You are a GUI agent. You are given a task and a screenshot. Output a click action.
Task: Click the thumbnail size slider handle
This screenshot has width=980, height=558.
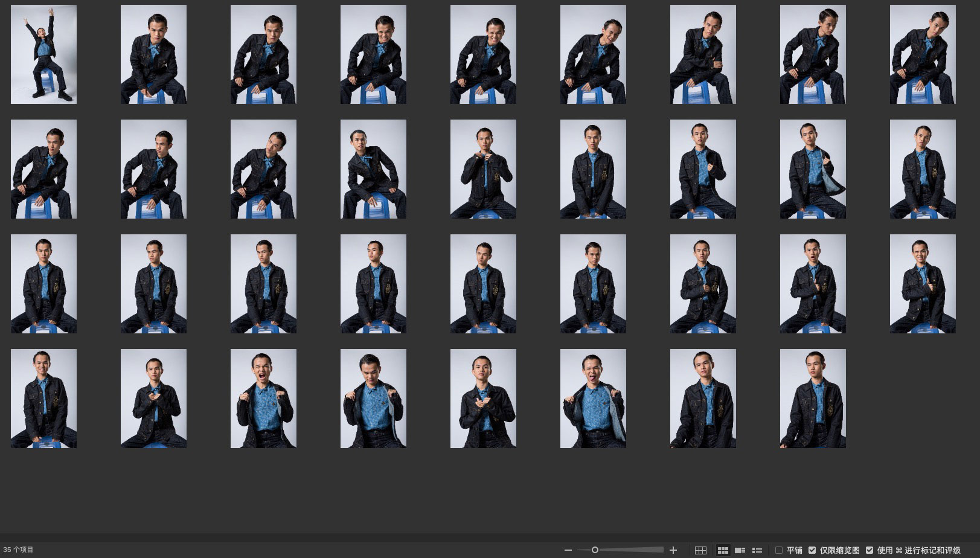pos(595,550)
